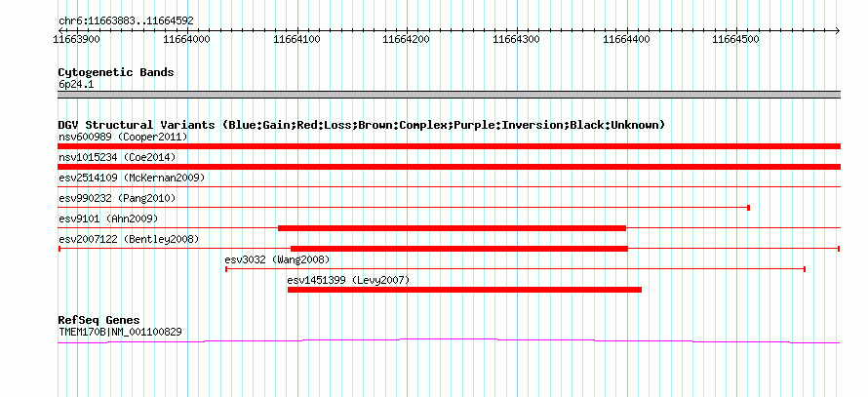Click the esv9101 (Ahn2009) label
Viewport: 868px width, 397px height.
pyautogui.click(x=108, y=218)
